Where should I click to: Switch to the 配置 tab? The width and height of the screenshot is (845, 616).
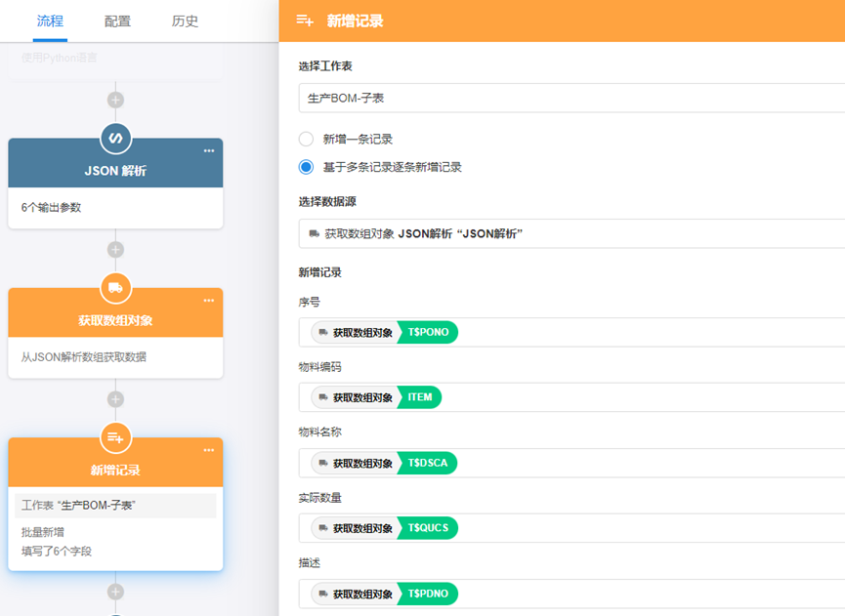(117, 21)
